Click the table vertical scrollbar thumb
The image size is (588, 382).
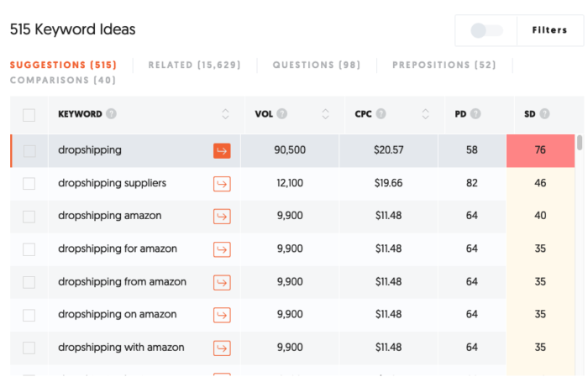[580, 143]
